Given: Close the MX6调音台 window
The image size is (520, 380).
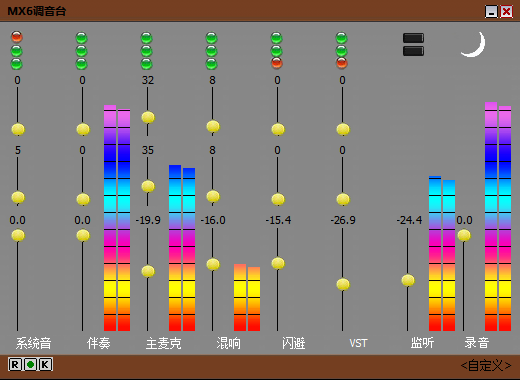Looking at the screenshot, I should click(x=507, y=12).
